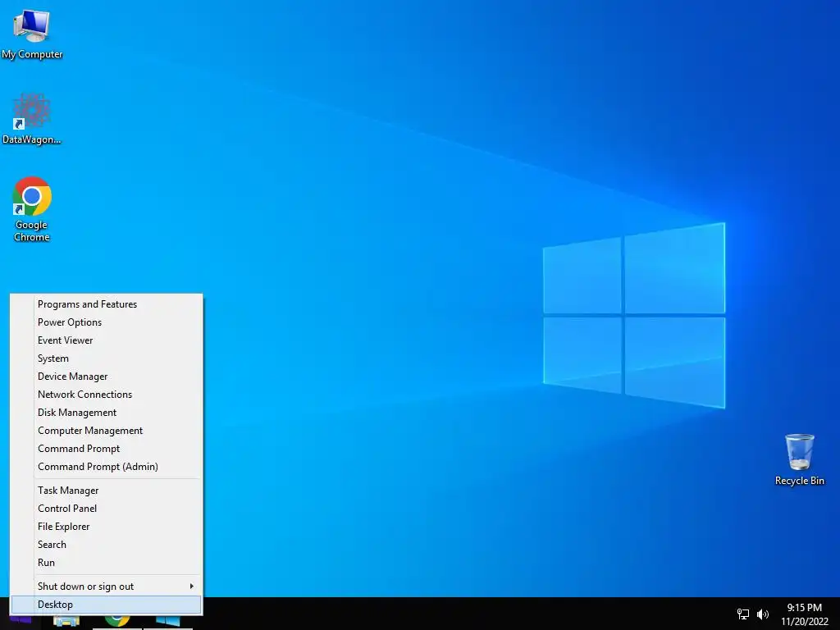Run Command Prompt (Admin)
840x630 pixels.
click(106, 467)
